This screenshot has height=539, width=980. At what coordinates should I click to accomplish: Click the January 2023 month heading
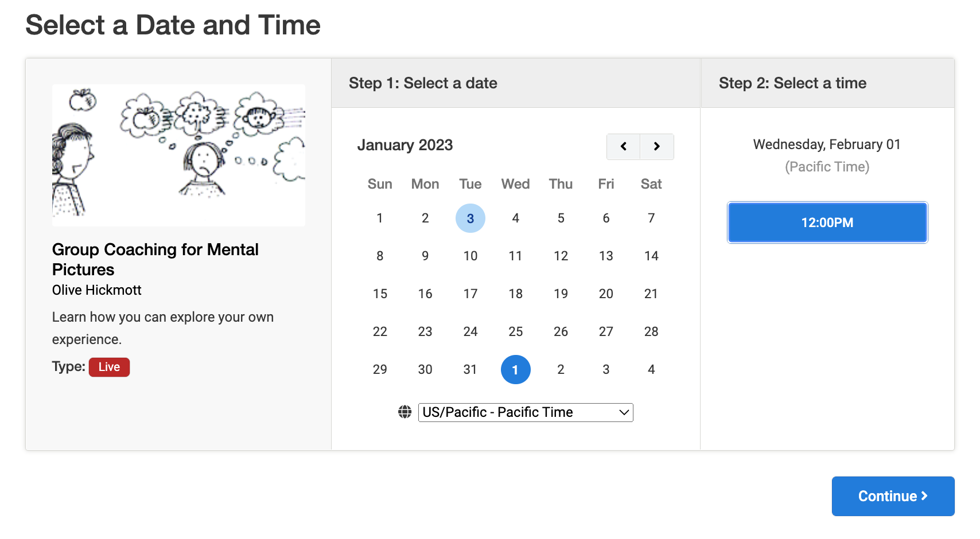(x=405, y=145)
